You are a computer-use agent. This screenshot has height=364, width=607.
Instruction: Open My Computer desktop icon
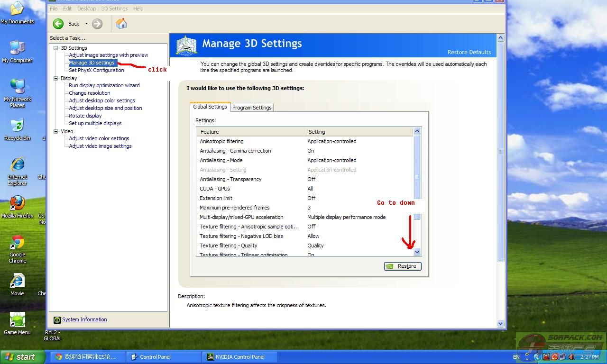[x=18, y=48]
